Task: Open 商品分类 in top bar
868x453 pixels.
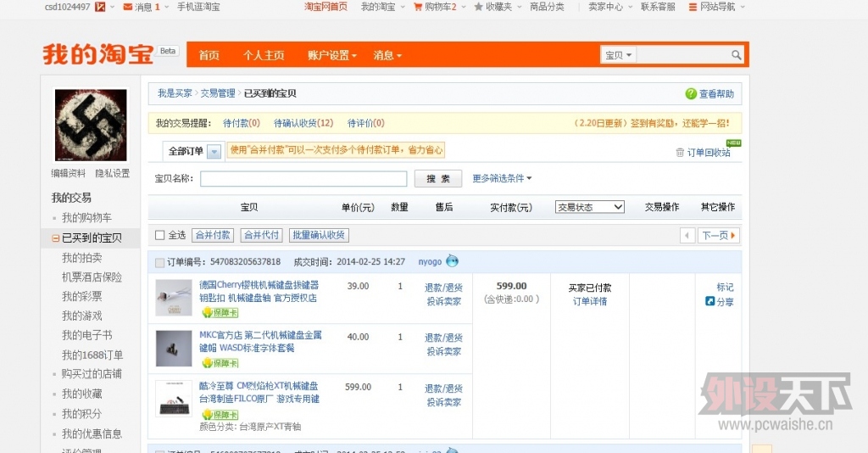Action: coord(547,7)
